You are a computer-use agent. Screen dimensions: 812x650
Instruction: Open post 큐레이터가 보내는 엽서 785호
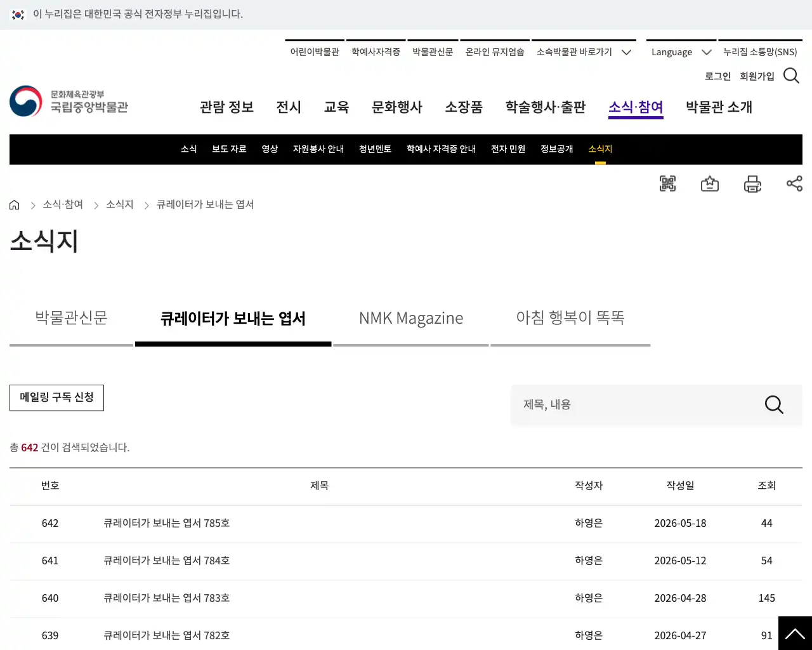pos(166,523)
